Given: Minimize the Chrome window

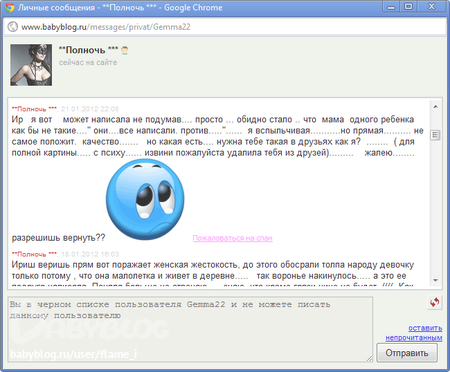Looking at the screenshot, I should click(391, 7).
